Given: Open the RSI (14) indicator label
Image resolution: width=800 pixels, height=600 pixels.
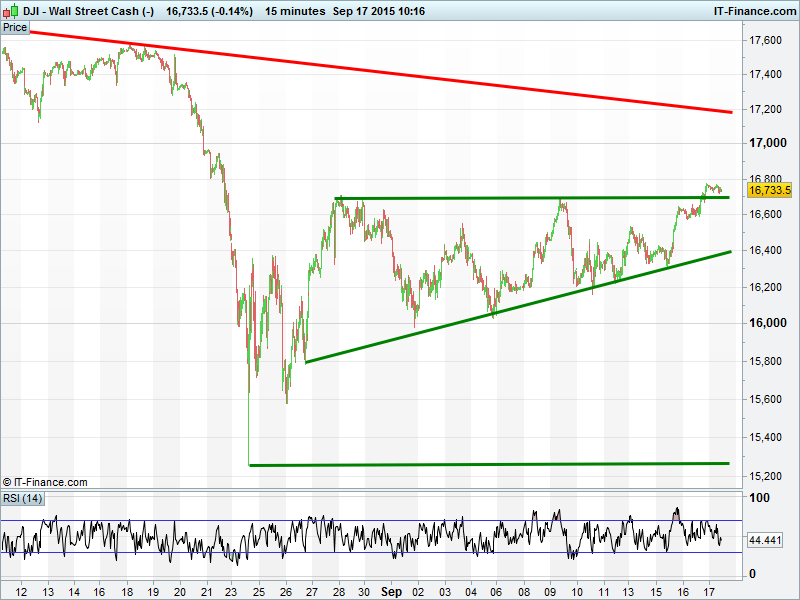Looking at the screenshot, I should pos(22,498).
